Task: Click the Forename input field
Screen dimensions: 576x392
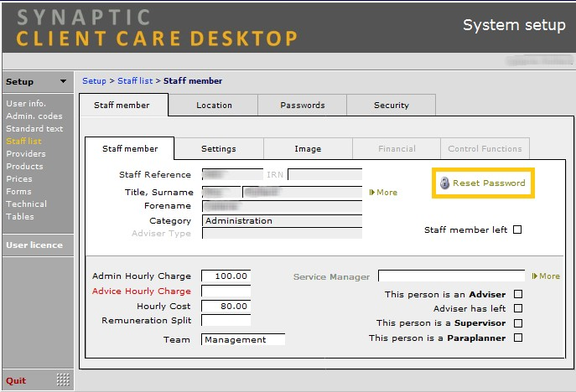Action: (282, 206)
